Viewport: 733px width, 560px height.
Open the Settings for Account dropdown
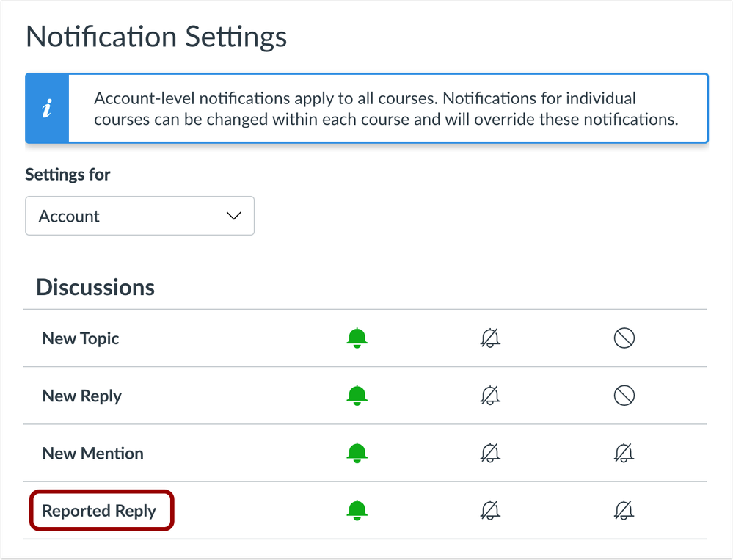coord(139,216)
